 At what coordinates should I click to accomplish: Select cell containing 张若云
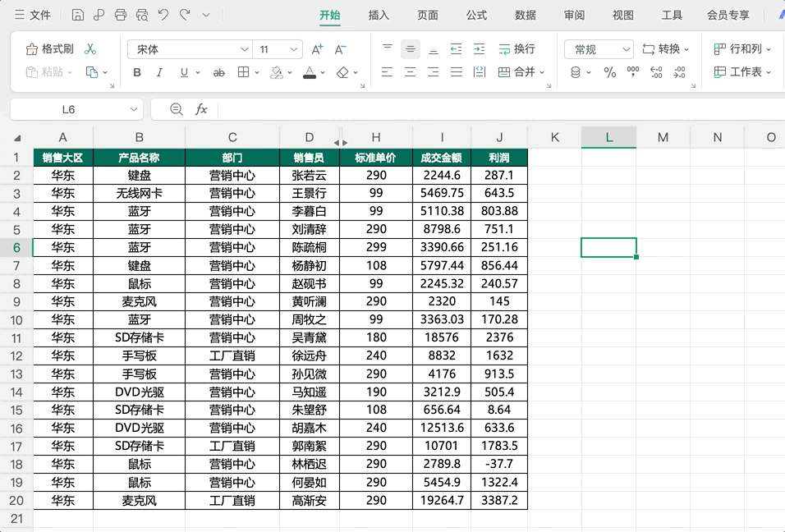[x=310, y=175]
